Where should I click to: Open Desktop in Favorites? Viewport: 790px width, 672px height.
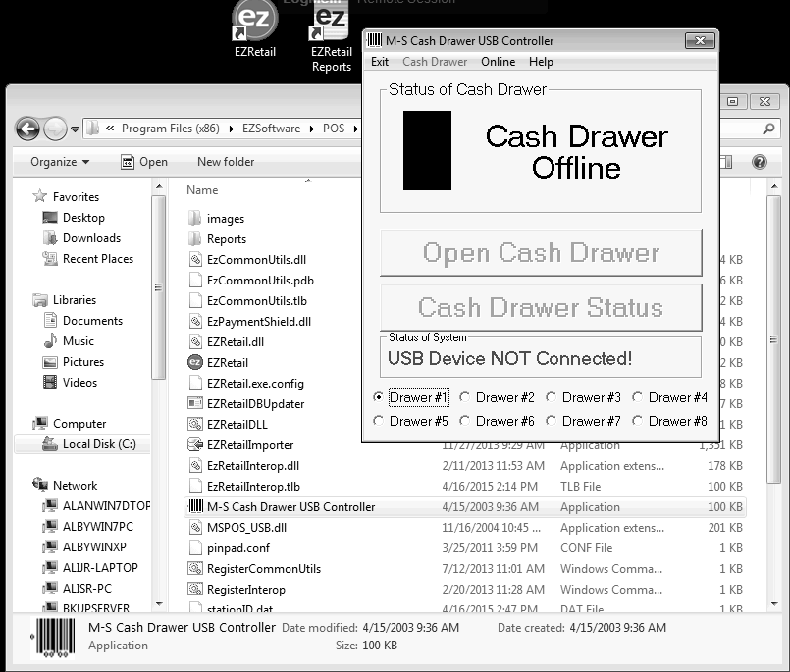tap(75, 218)
